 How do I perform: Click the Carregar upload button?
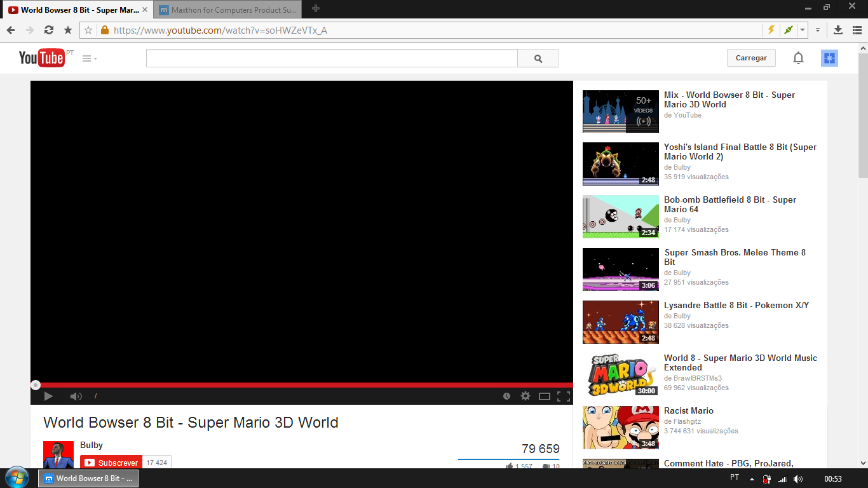click(x=751, y=58)
